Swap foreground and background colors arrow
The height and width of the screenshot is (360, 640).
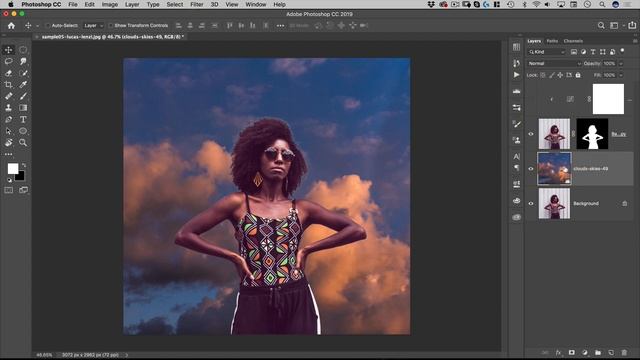[24, 165]
